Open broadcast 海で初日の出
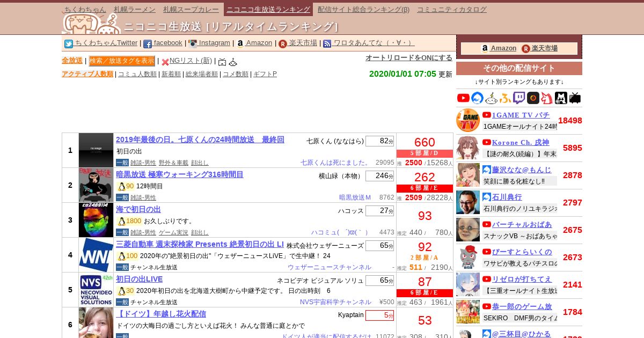 [138, 209]
